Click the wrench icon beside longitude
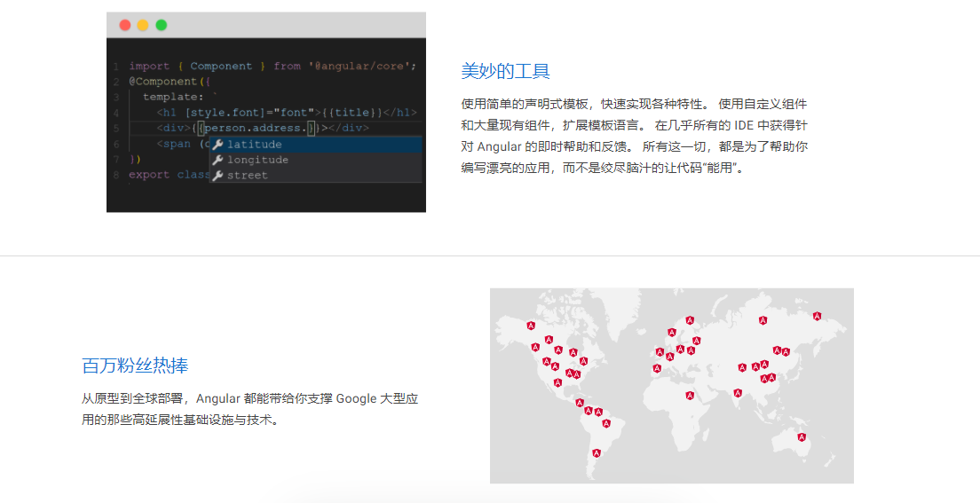Screen dimensions: 980x503 217,160
